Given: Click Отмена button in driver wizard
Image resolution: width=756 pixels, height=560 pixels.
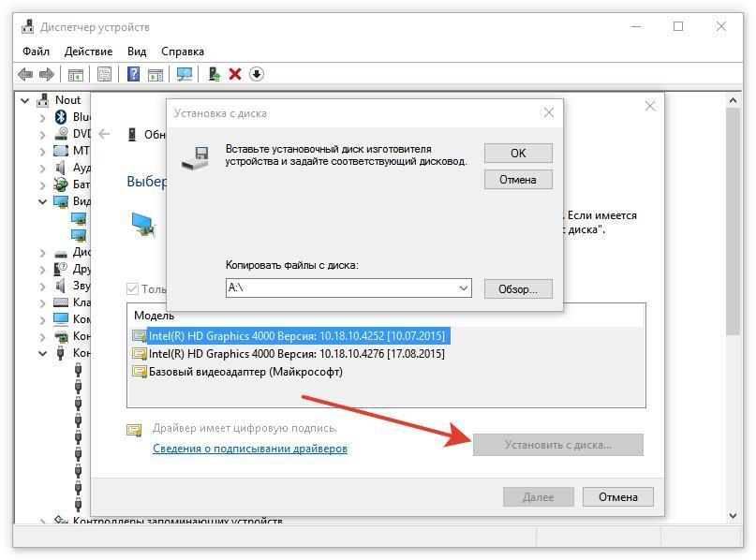Looking at the screenshot, I should [618, 497].
